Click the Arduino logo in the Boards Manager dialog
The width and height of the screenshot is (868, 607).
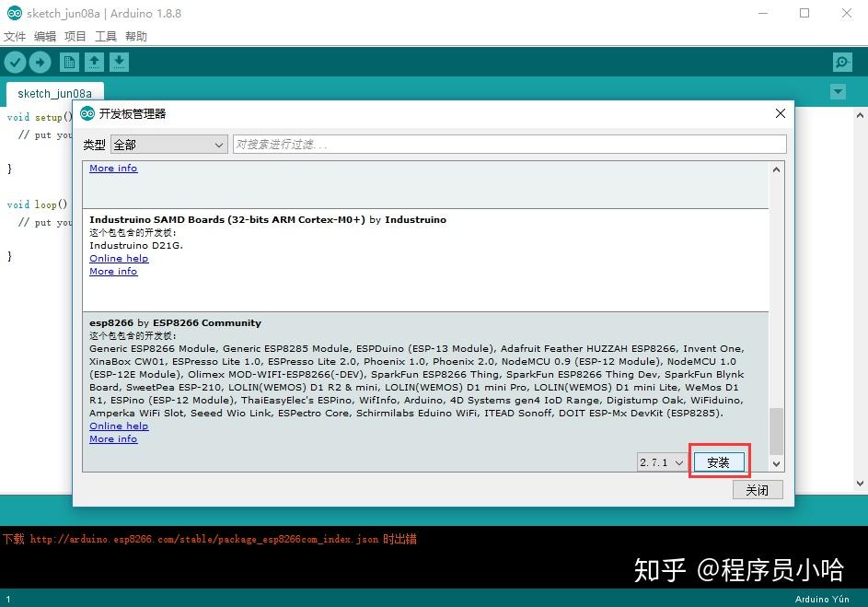tap(87, 113)
